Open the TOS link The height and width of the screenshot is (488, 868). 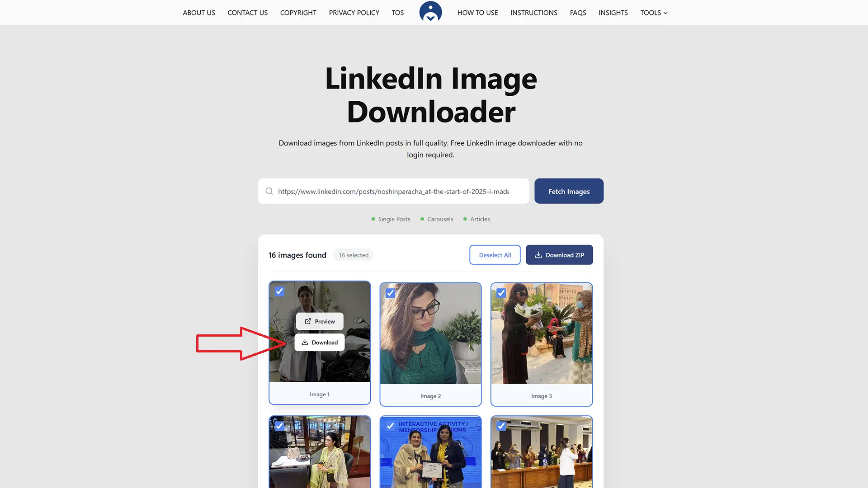pos(398,13)
